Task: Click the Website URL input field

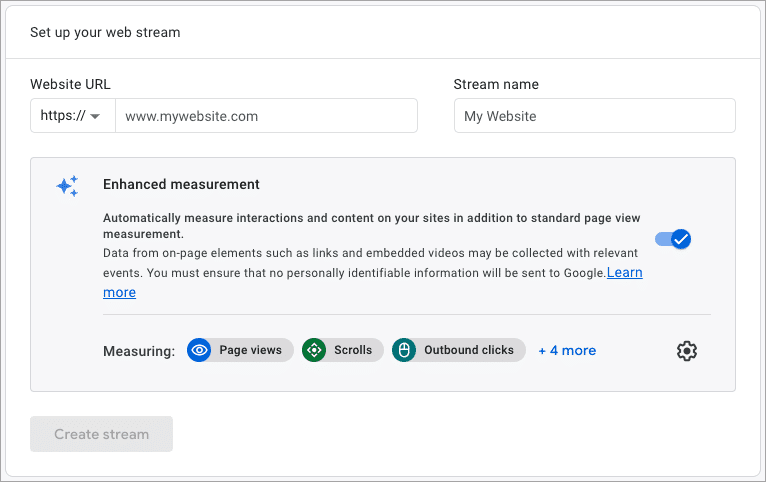Action: [x=266, y=116]
